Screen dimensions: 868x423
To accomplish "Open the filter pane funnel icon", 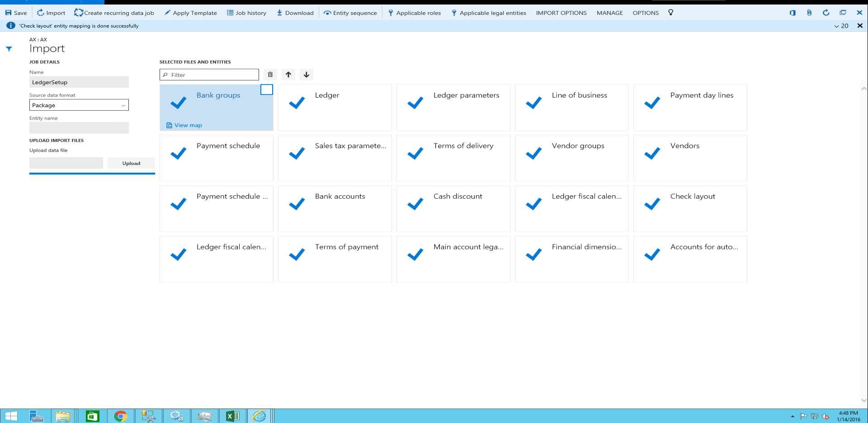I will tap(9, 49).
